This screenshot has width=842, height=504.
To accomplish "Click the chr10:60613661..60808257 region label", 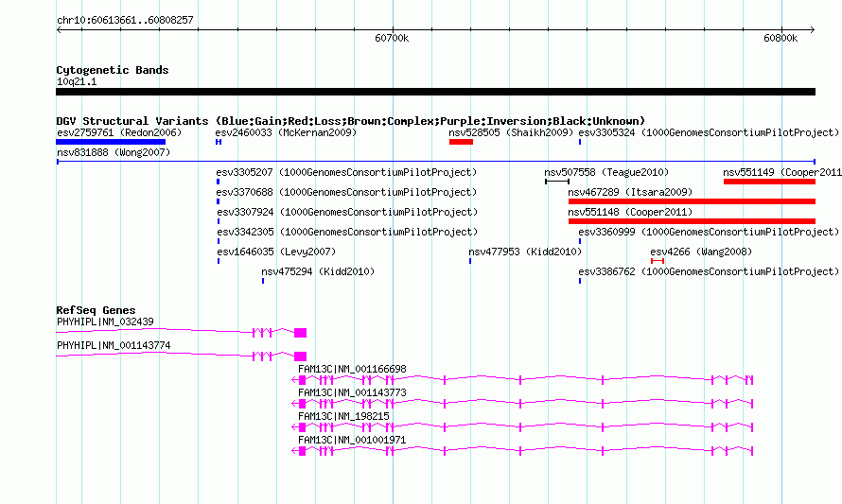I will 125,21.
